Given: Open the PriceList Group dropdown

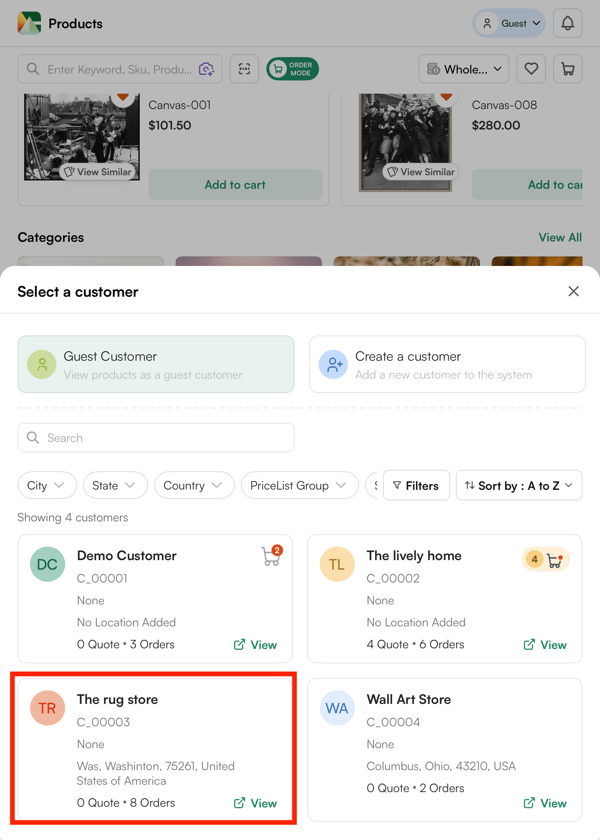Looking at the screenshot, I should [299, 485].
